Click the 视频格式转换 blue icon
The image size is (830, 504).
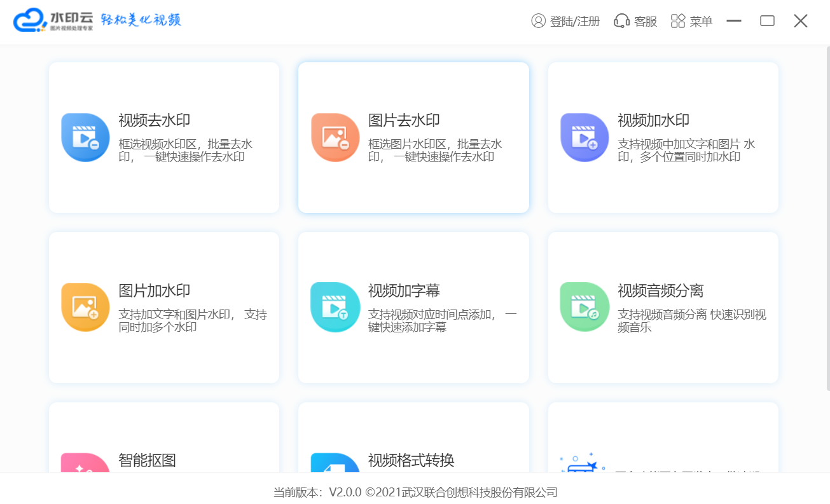point(335,463)
